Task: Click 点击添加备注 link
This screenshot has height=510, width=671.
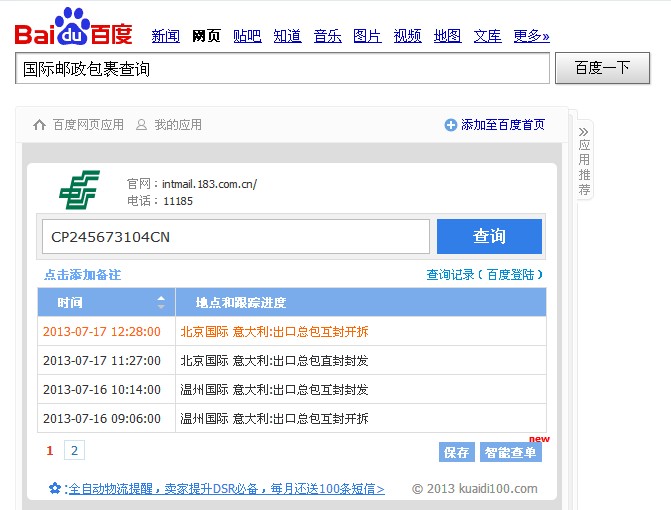Action: (x=83, y=275)
